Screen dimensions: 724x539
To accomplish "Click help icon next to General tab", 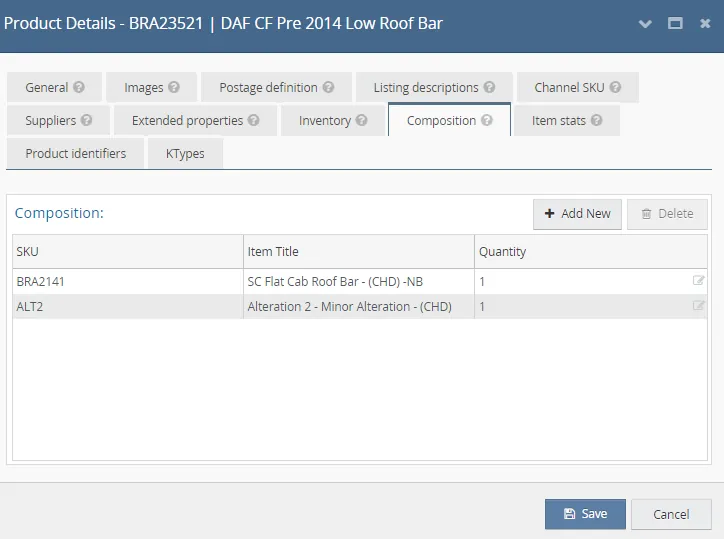I will (79, 87).
